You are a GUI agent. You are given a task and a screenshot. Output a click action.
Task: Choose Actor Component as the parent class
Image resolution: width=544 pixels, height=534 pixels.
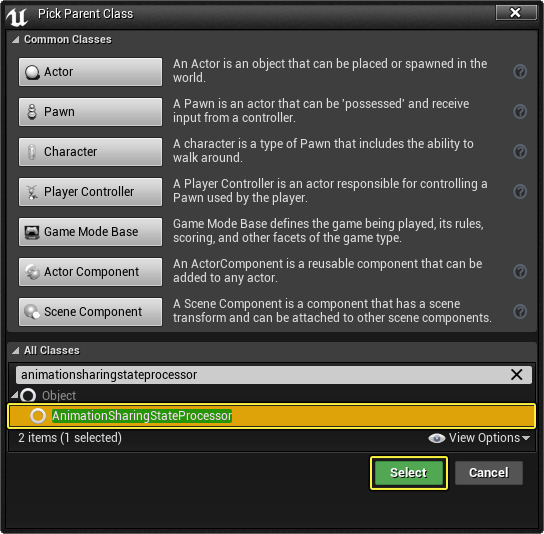click(x=90, y=272)
